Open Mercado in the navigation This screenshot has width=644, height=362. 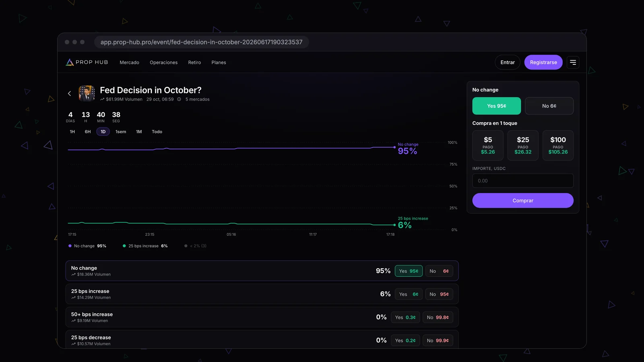[x=129, y=62]
